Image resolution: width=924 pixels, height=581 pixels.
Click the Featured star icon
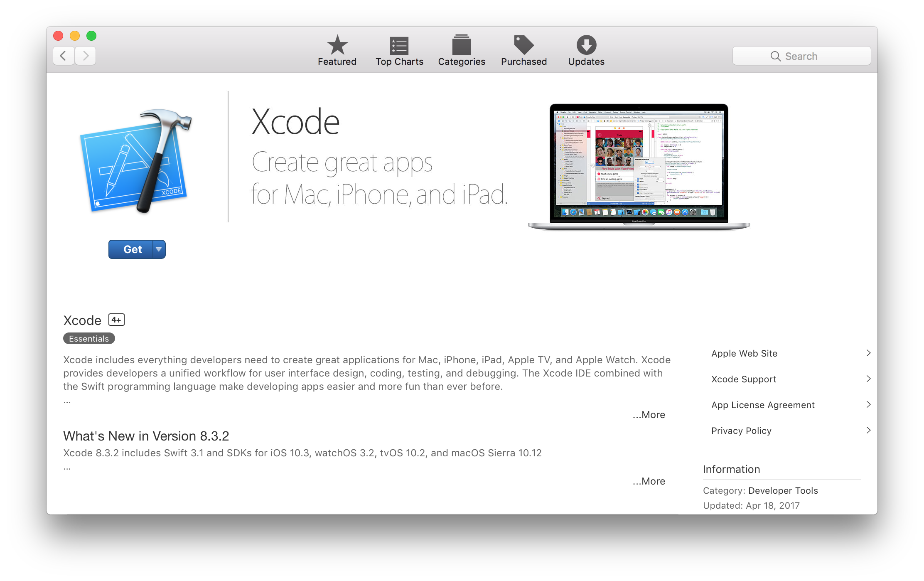pyautogui.click(x=337, y=45)
